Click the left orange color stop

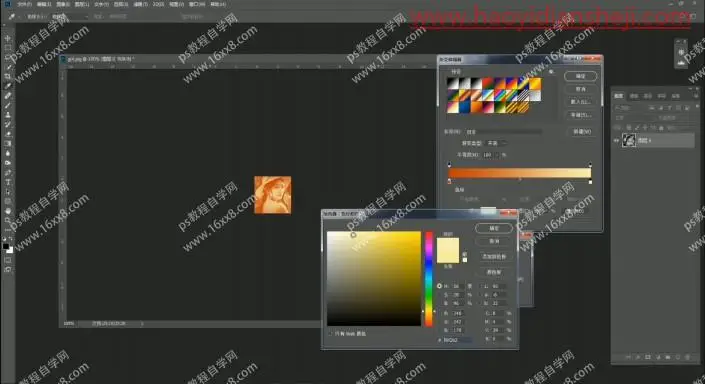coord(449,182)
